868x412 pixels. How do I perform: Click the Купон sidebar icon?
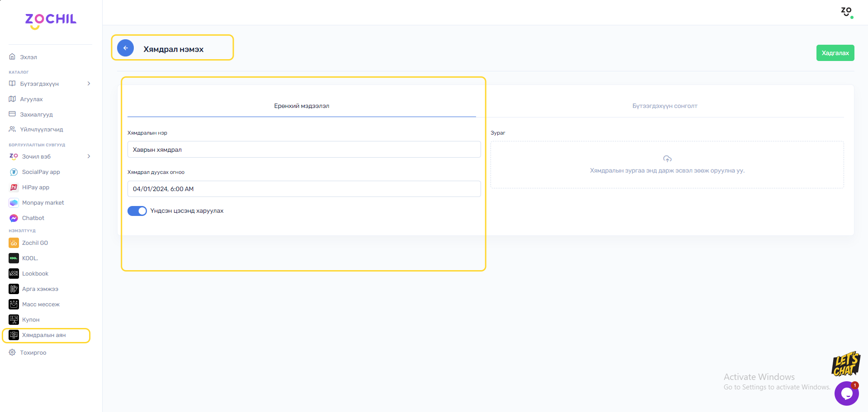coord(14,320)
